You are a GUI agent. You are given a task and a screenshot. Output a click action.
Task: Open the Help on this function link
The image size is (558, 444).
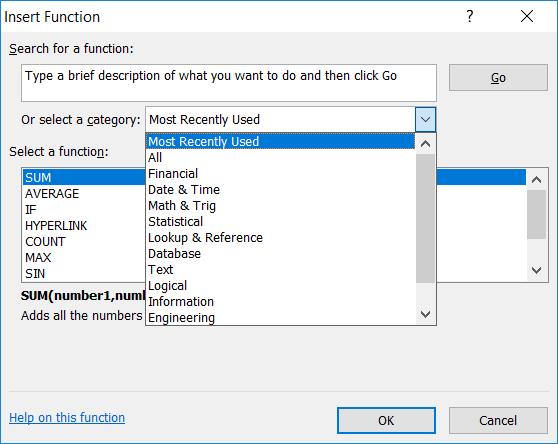(67, 418)
